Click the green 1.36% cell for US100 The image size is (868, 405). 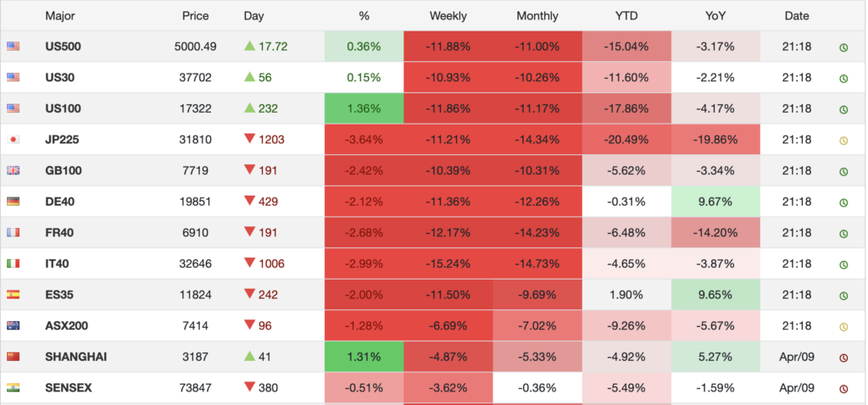tap(364, 109)
